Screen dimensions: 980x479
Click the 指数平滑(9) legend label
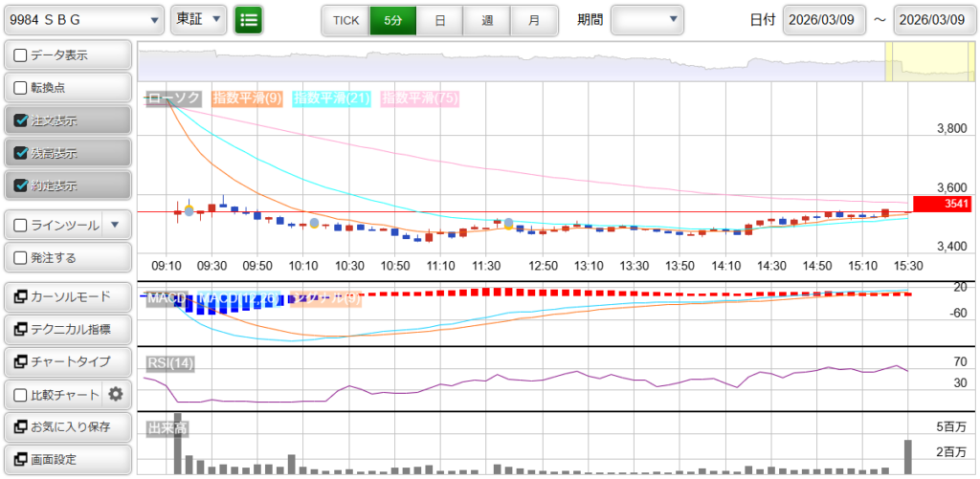(x=247, y=98)
